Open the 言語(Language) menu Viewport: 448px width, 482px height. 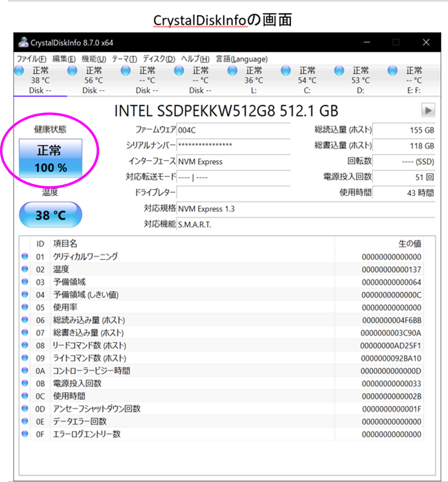click(x=242, y=59)
